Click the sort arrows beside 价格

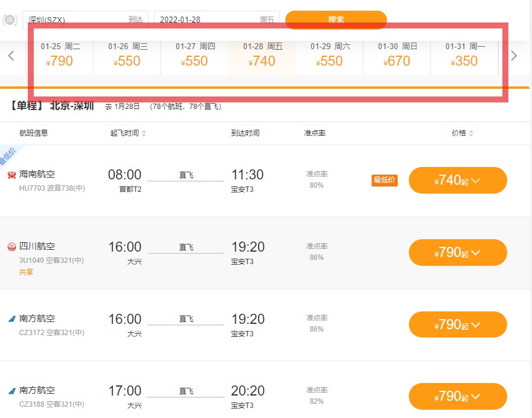471,133
